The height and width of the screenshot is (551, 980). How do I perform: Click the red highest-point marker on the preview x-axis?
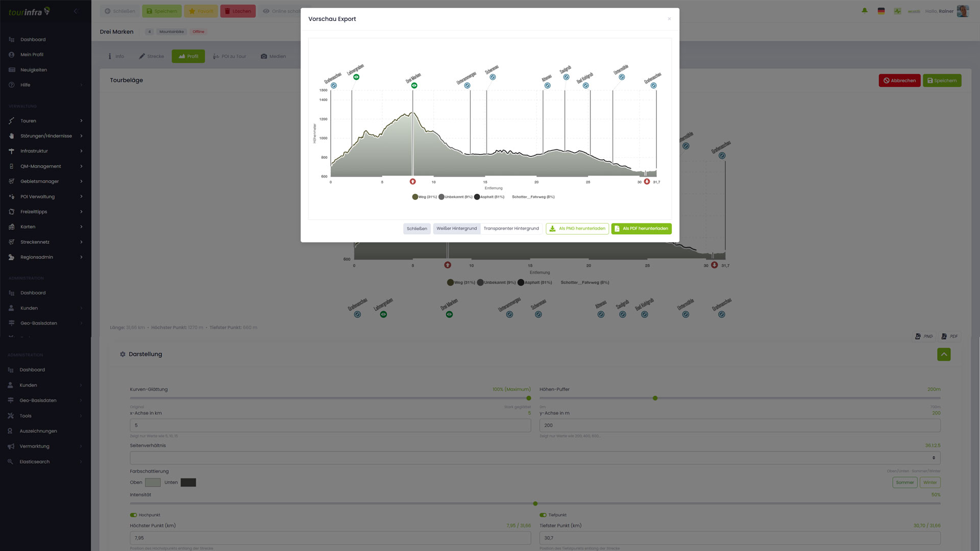pyautogui.click(x=413, y=182)
